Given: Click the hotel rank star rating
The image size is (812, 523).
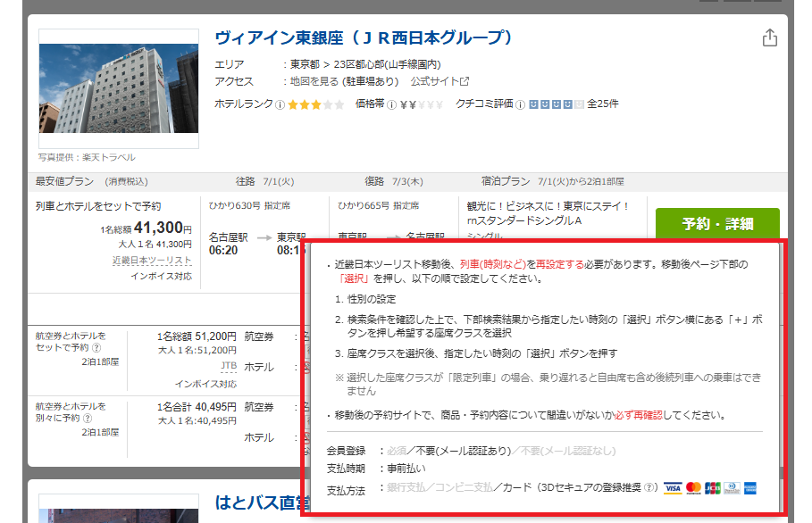Looking at the screenshot, I should pos(315,104).
